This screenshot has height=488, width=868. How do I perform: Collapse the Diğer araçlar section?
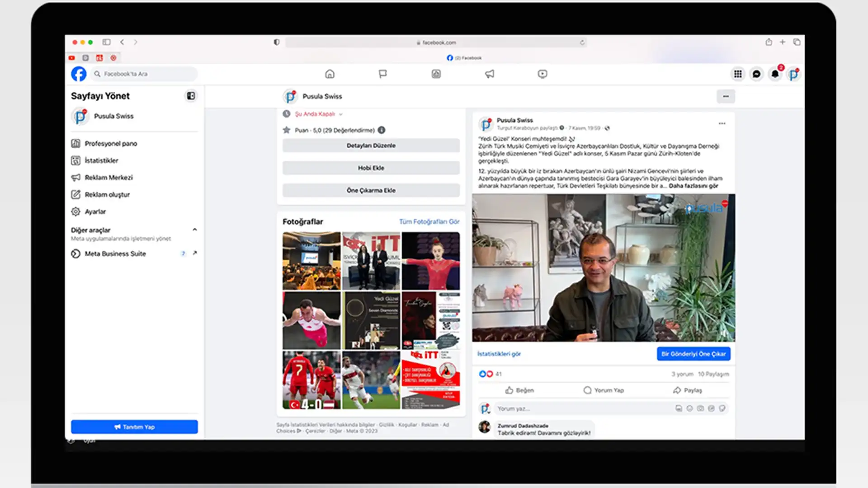pos(195,230)
